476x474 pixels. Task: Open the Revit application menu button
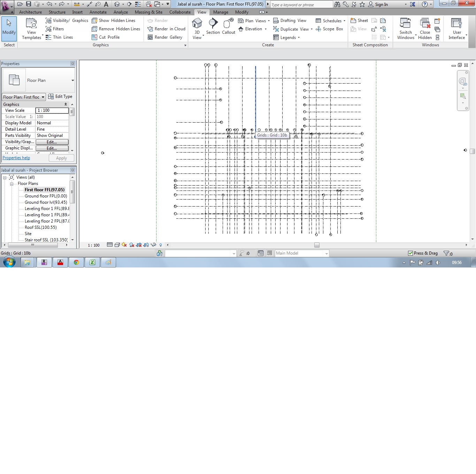click(x=6, y=7)
